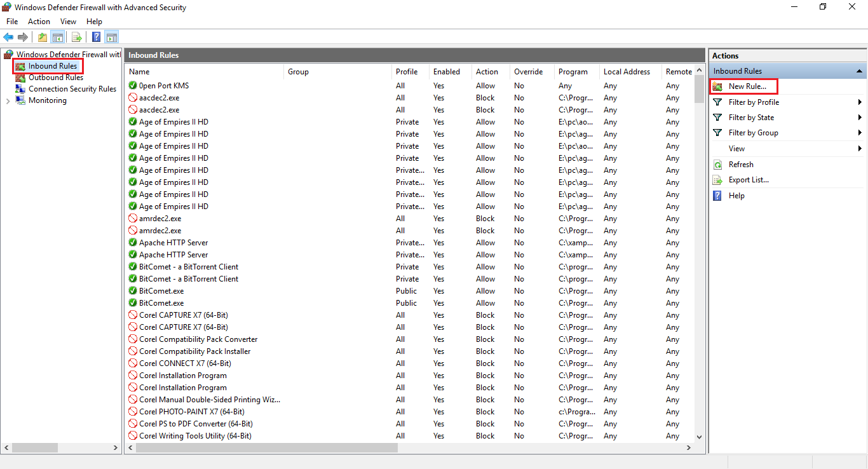Open the View menu in menu bar
Image resolution: width=868 pixels, height=469 pixels.
point(68,22)
